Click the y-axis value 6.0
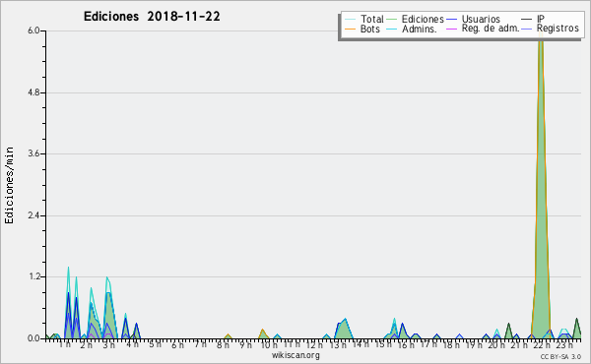Screen dimensions: 591x364 click(x=33, y=30)
